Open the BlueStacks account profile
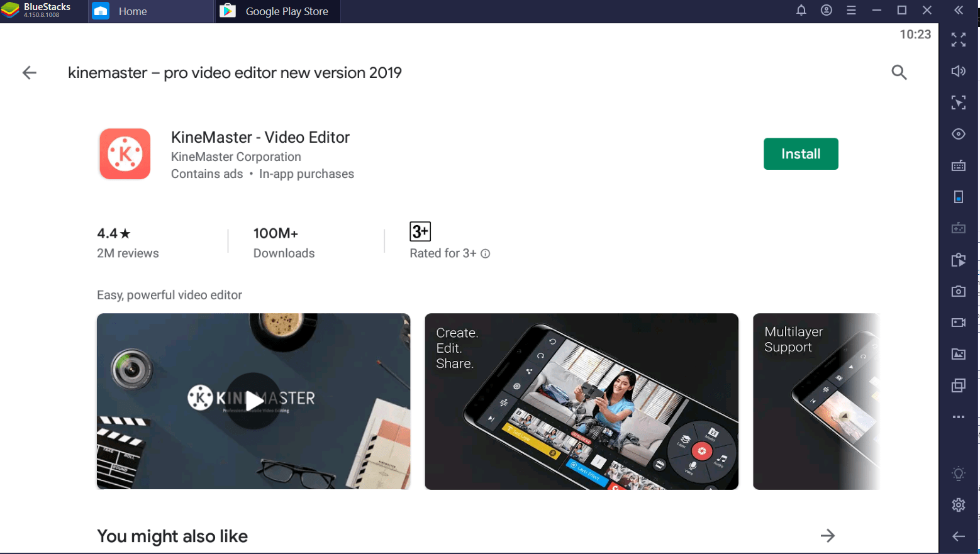The width and height of the screenshot is (980, 554). (827, 10)
